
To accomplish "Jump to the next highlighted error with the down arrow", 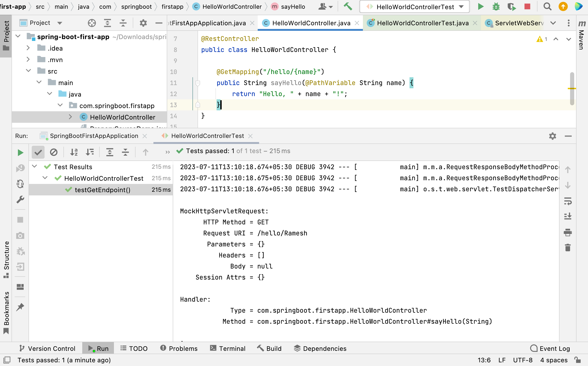I will pos(569,39).
